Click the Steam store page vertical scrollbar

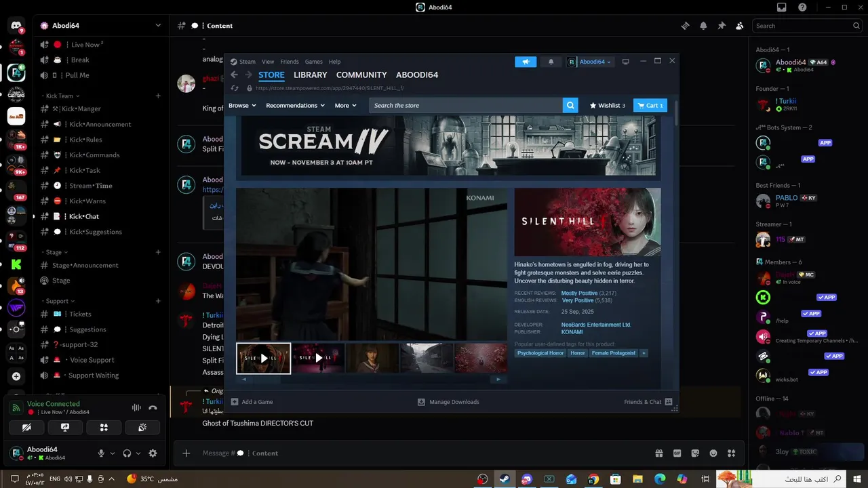[x=675, y=112]
